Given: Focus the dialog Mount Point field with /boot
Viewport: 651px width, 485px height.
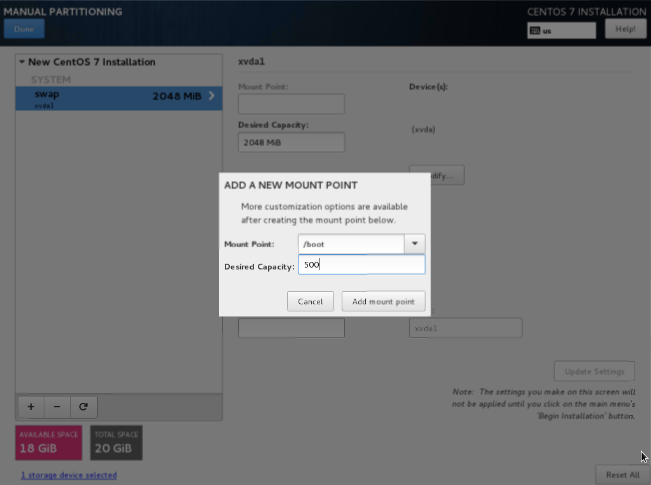Looking at the screenshot, I should 351,244.
